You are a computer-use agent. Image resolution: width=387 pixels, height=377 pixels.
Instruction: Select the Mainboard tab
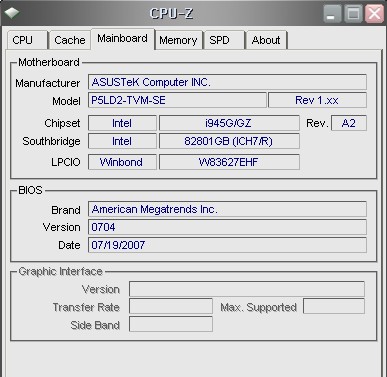(122, 39)
